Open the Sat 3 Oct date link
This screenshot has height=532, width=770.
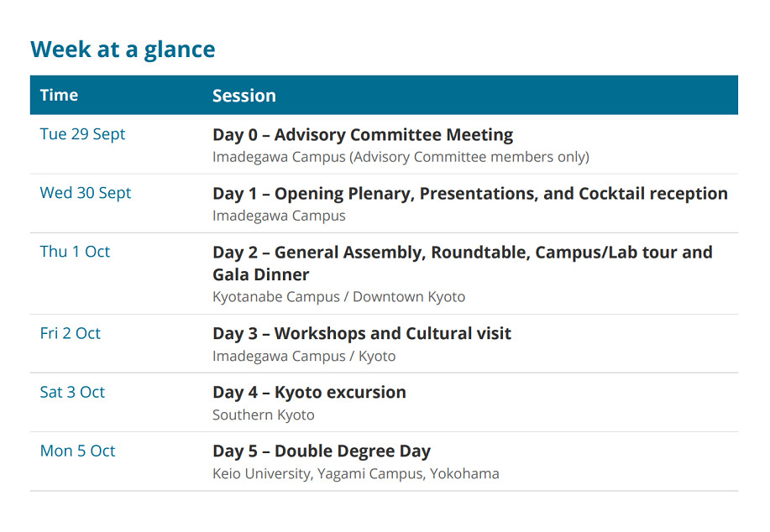72,392
